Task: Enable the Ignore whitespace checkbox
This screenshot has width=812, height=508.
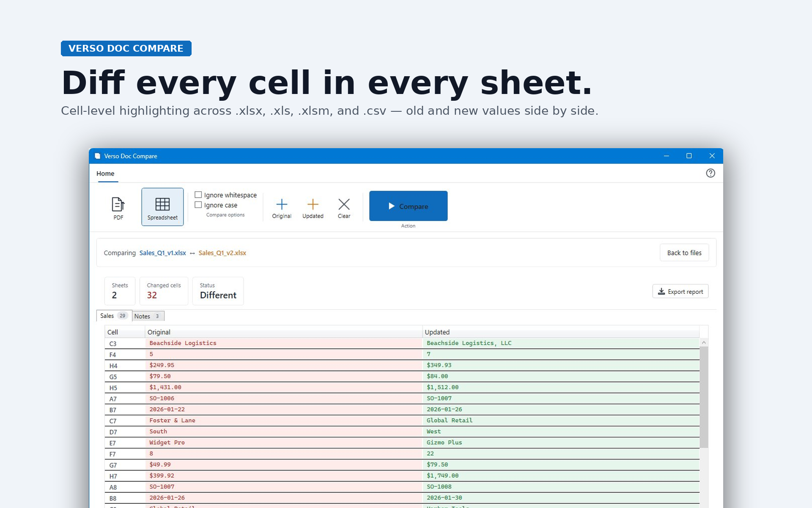Action: coord(198,195)
